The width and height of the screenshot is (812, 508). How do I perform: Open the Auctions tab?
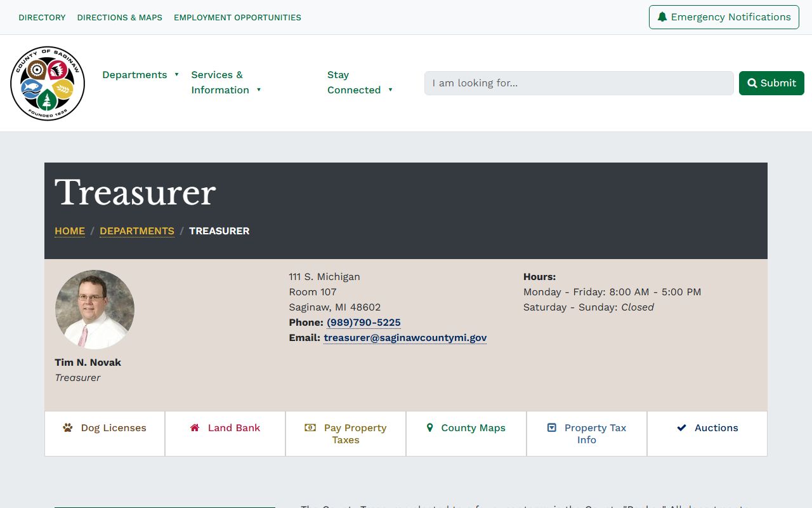click(707, 434)
